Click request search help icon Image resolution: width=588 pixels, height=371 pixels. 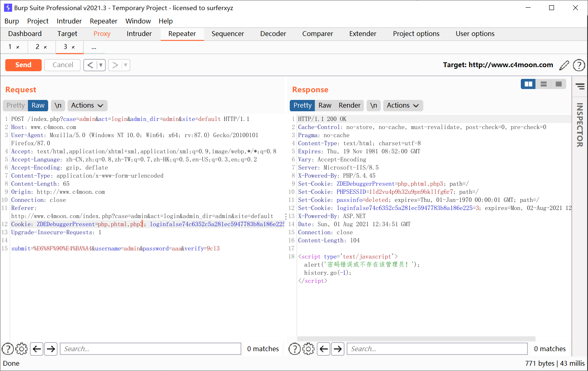pos(8,349)
